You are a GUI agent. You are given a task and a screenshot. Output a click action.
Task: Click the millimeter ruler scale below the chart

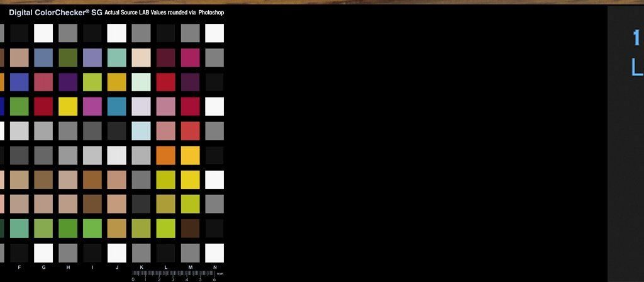pyautogui.click(x=178, y=274)
